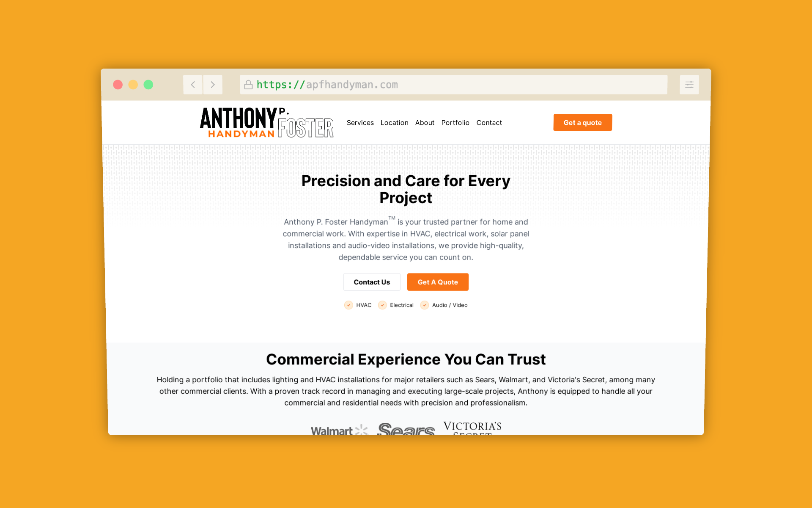Toggle the Electrical service checkmark
This screenshot has height=508, width=812.
[x=383, y=304]
